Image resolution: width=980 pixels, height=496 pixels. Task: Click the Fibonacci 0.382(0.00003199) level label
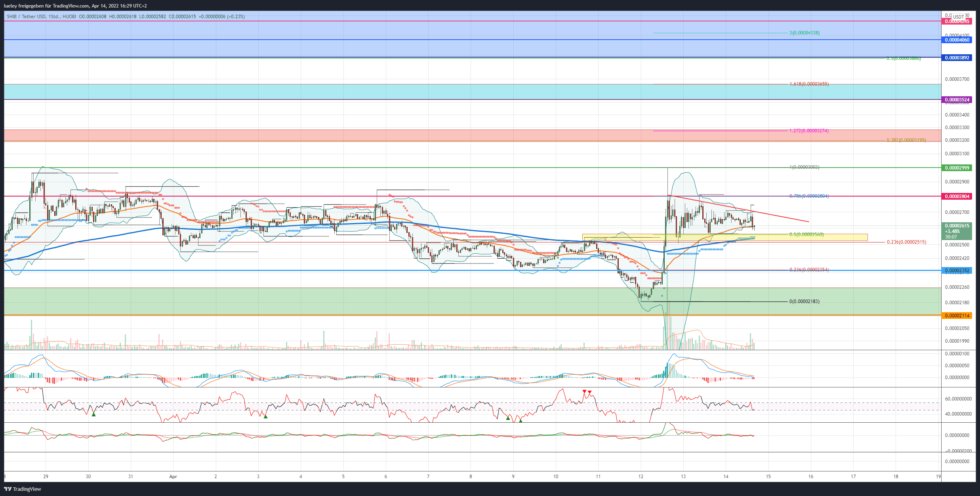pos(906,140)
